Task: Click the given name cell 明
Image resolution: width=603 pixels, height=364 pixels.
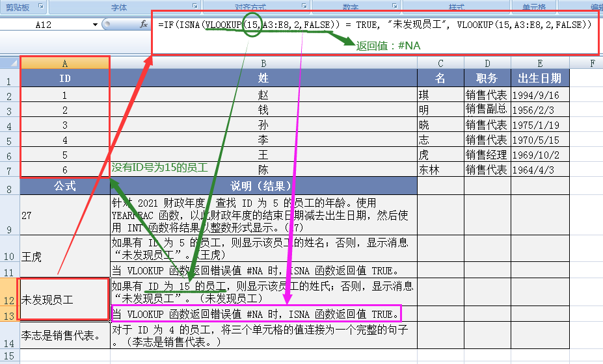Action: pos(440,110)
